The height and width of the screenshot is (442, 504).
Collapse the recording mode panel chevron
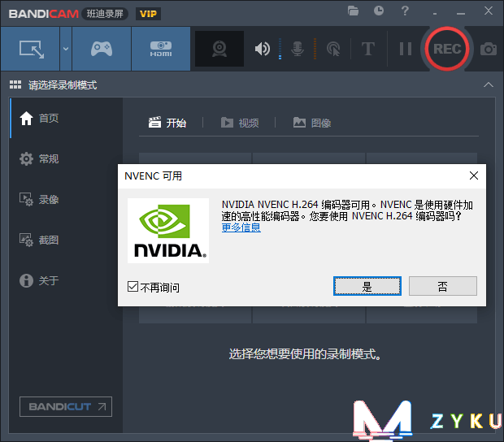click(x=489, y=84)
